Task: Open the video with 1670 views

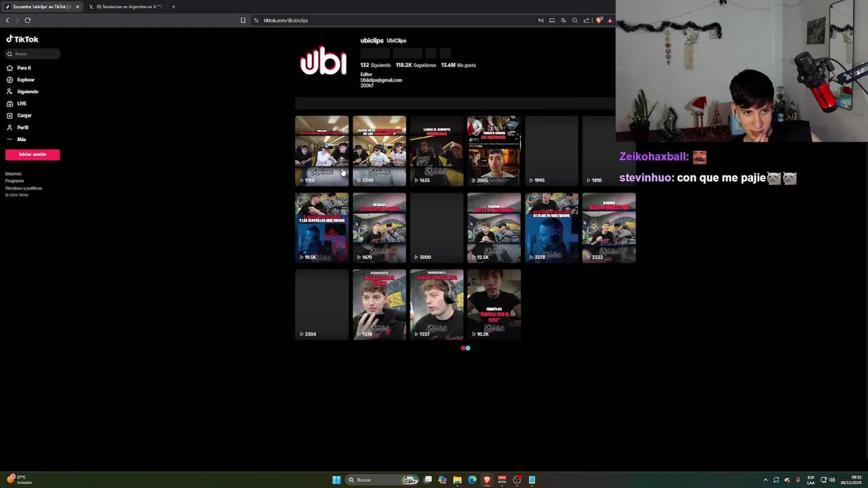Action: point(379,228)
